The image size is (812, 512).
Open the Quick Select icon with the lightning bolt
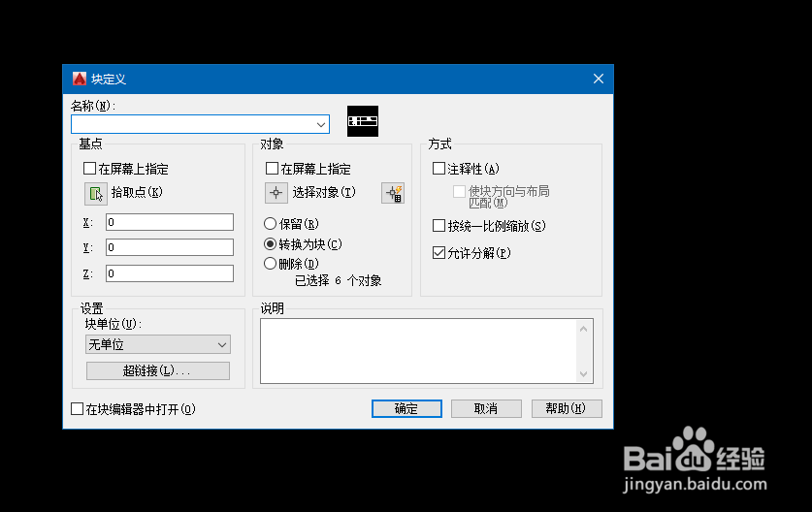click(x=393, y=193)
